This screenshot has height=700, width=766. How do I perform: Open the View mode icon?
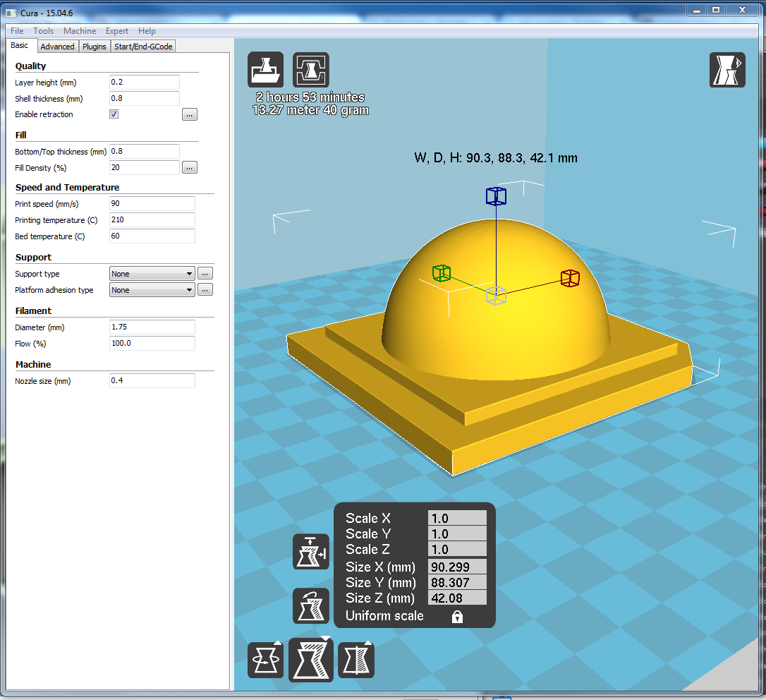coord(727,70)
